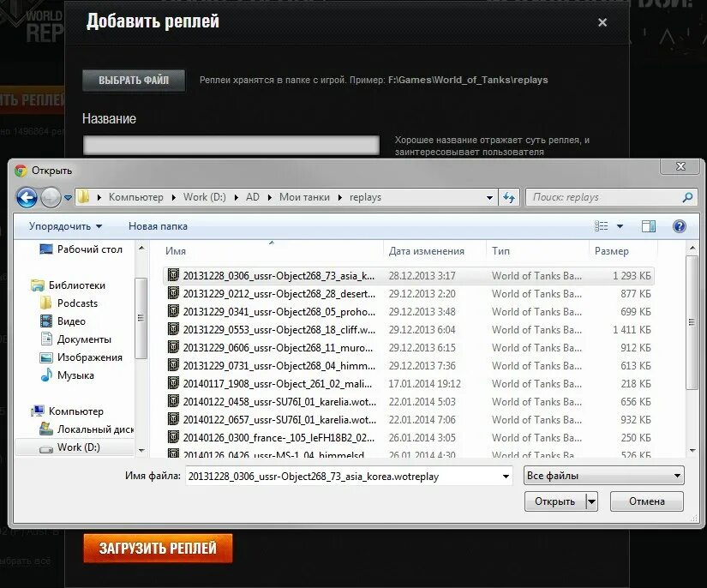
Task: Expand Открыть button split arrow
Action: 591,501
